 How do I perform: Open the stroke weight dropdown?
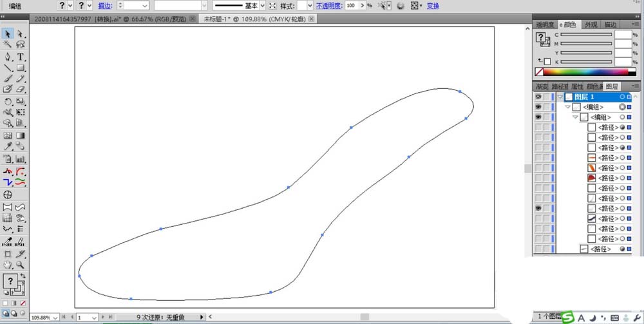(145, 6)
